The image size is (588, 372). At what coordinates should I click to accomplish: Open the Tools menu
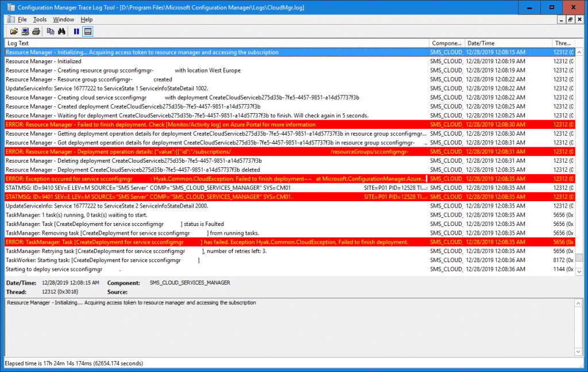pyautogui.click(x=40, y=19)
